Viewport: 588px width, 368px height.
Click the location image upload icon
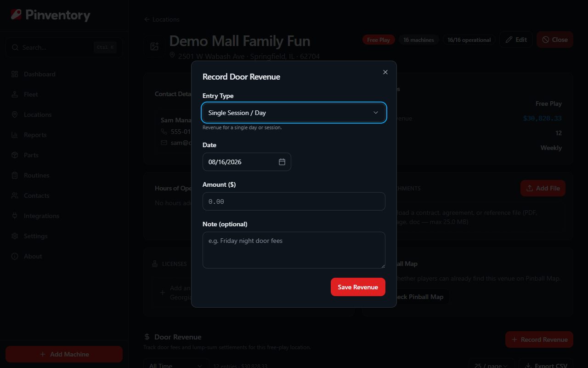click(154, 46)
